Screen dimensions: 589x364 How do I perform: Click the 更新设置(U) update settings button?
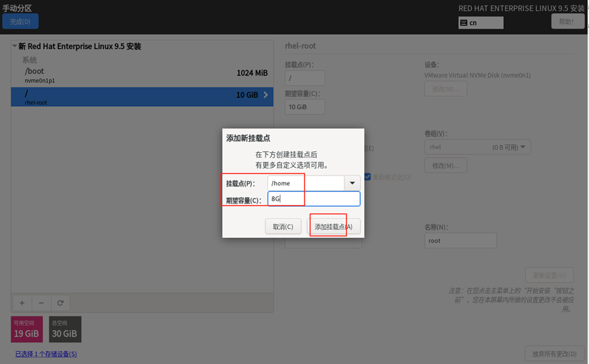click(x=550, y=276)
